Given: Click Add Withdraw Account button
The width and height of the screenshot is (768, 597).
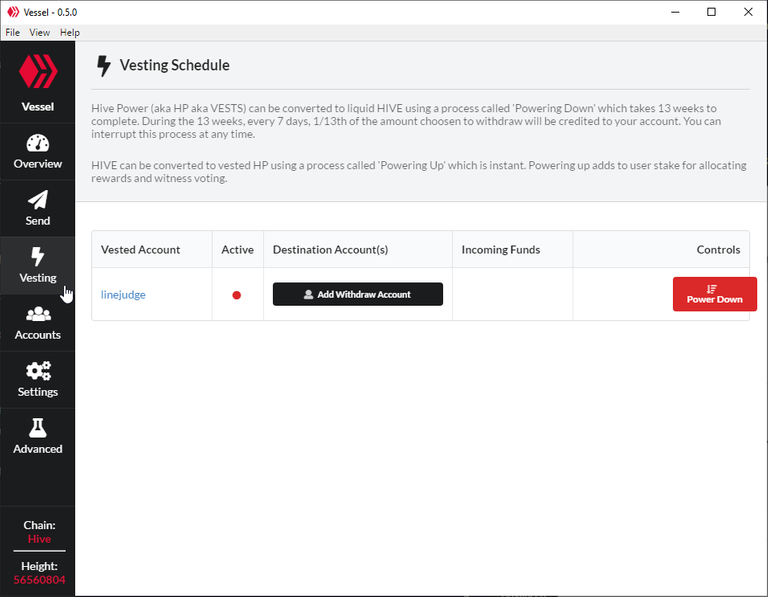Looking at the screenshot, I should pyautogui.click(x=358, y=294).
